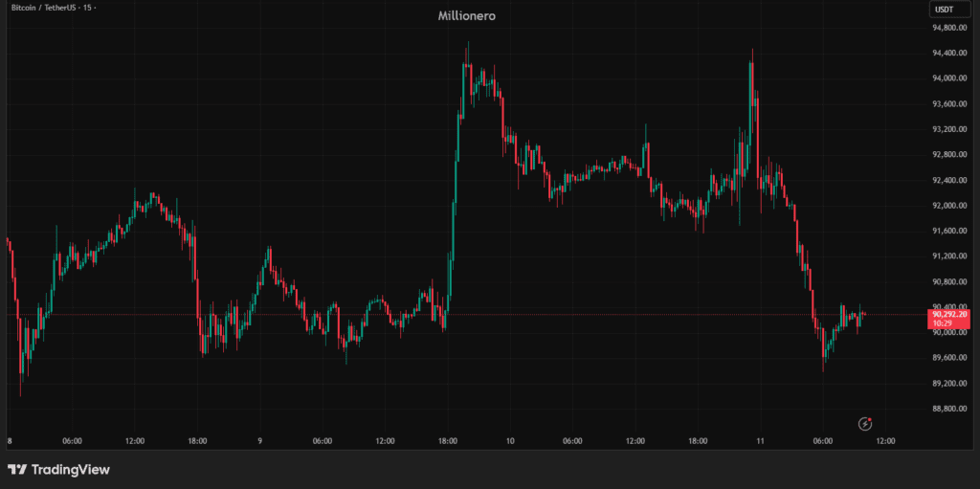Image resolution: width=980 pixels, height=489 pixels.
Task: Click the Bitcoin / TetherUS symbol title
Action: point(44,8)
